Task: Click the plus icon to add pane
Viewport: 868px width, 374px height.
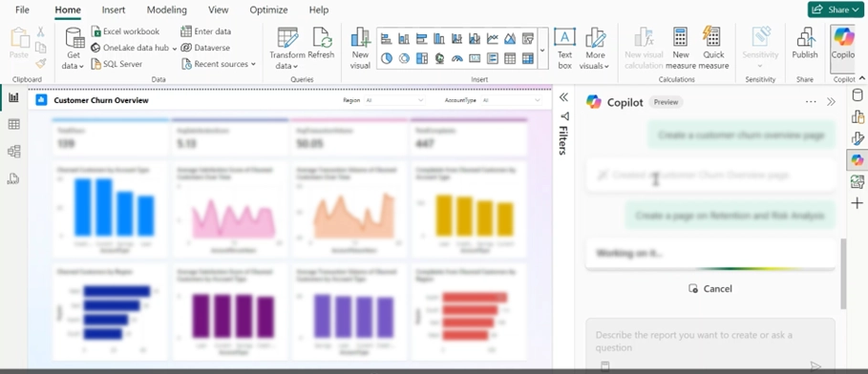Action: pos(857,203)
